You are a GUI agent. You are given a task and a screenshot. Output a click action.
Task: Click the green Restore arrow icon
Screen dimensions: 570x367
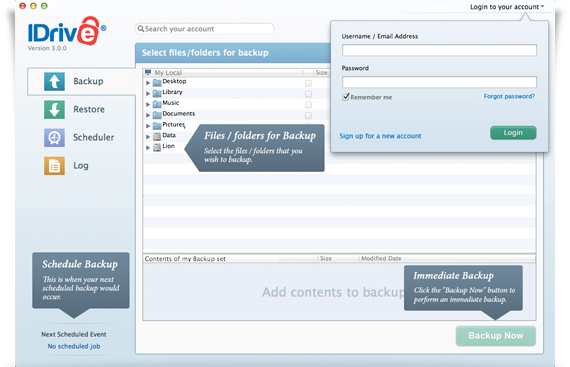coord(55,109)
